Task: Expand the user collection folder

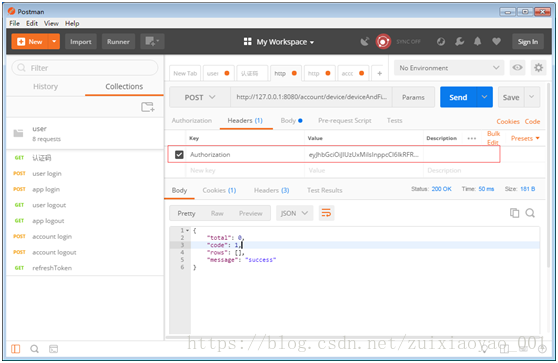Action: [85, 133]
